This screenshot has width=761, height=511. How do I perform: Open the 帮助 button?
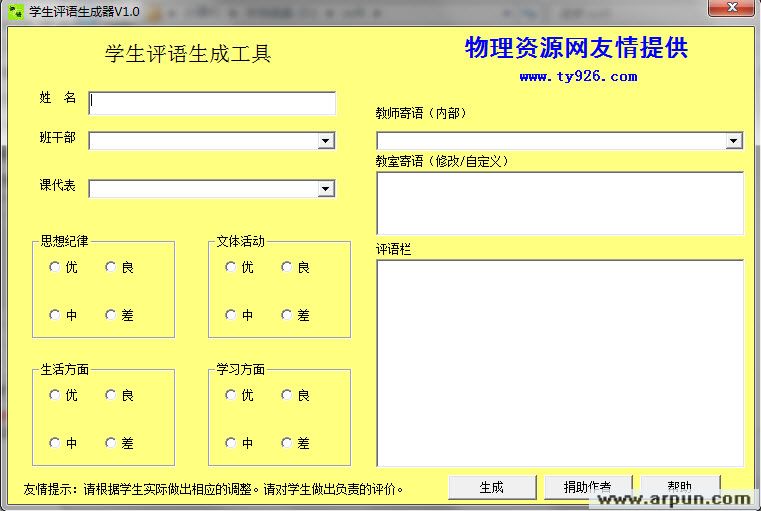(680, 485)
